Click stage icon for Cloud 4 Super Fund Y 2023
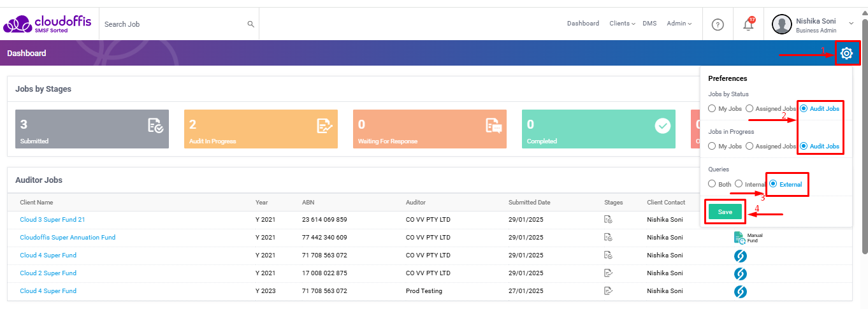 (609, 291)
